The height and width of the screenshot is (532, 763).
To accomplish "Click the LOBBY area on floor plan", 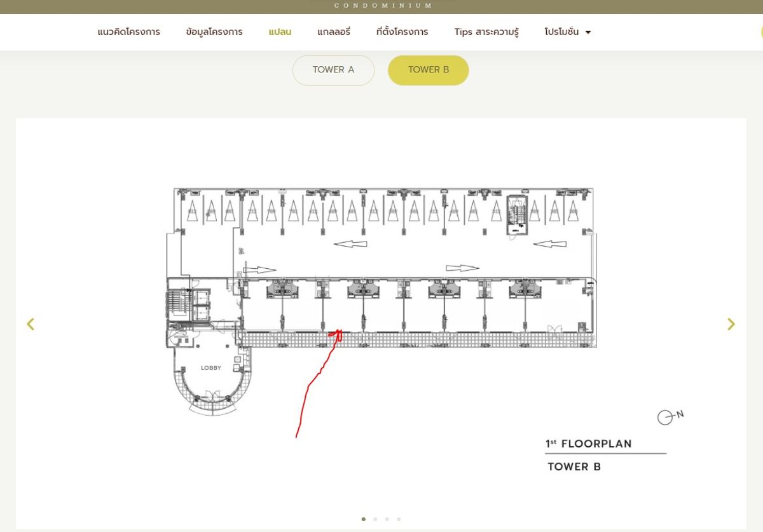I will pos(210,368).
